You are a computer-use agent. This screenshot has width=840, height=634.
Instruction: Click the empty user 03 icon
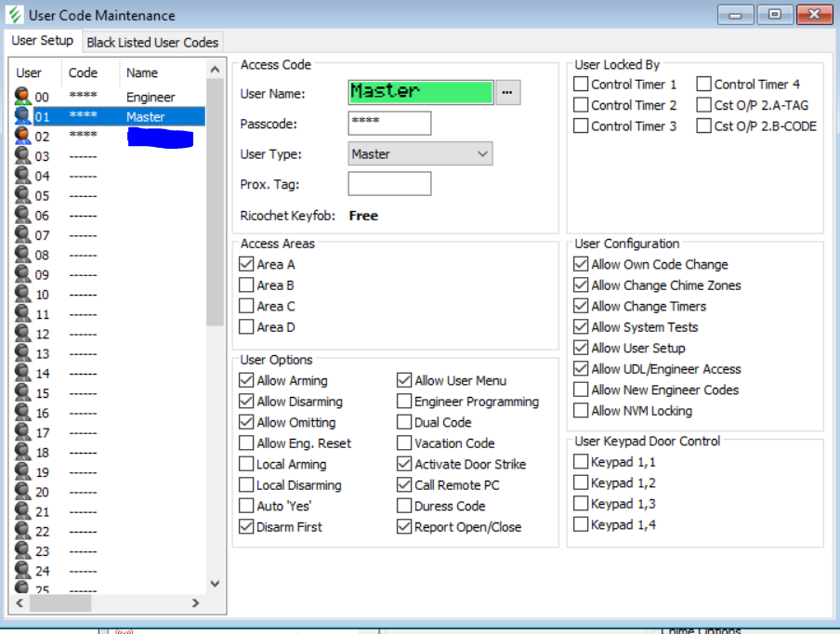(23, 156)
